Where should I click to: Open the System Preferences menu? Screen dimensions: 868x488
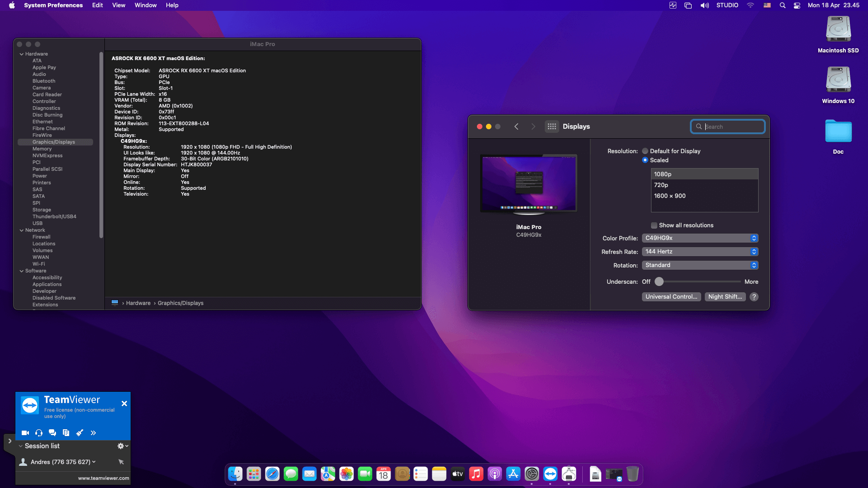point(53,5)
